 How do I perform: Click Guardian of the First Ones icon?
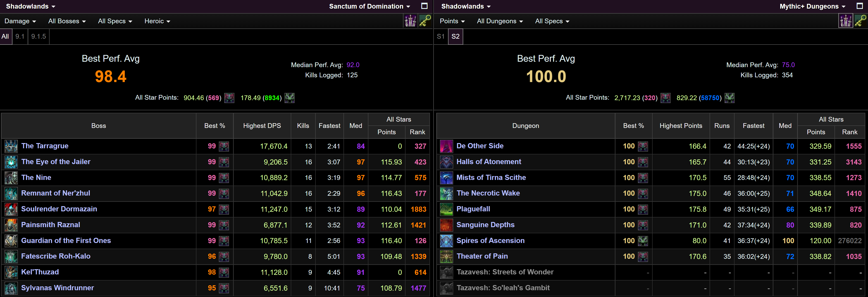pos(11,241)
